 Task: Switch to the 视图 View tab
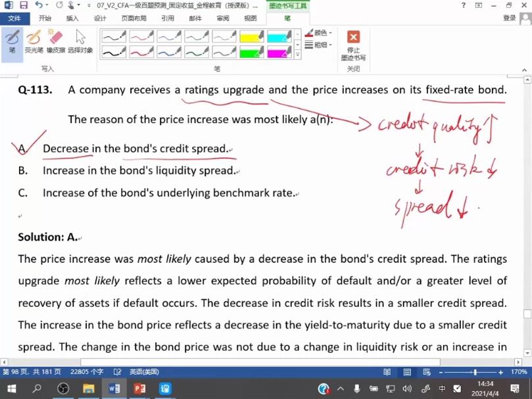(251, 18)
